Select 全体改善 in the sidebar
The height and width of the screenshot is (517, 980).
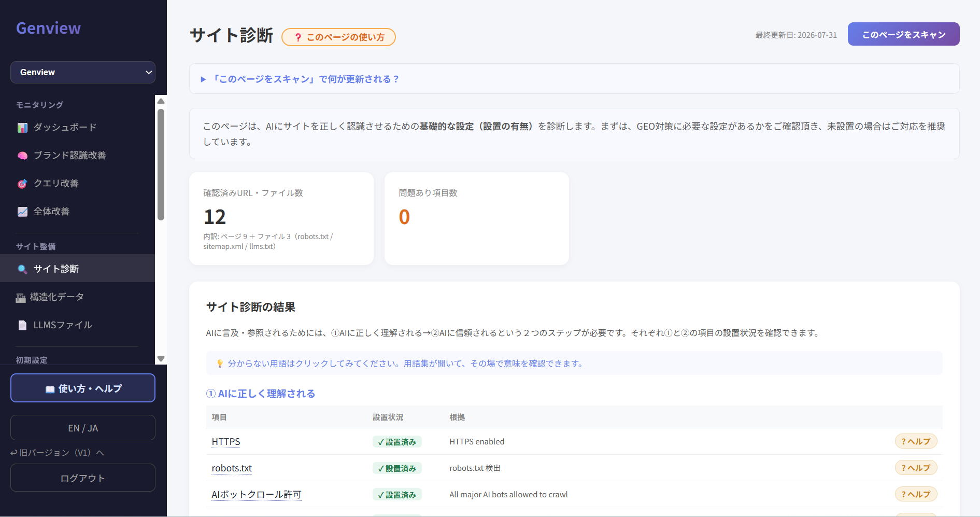(x=77, y=212)
